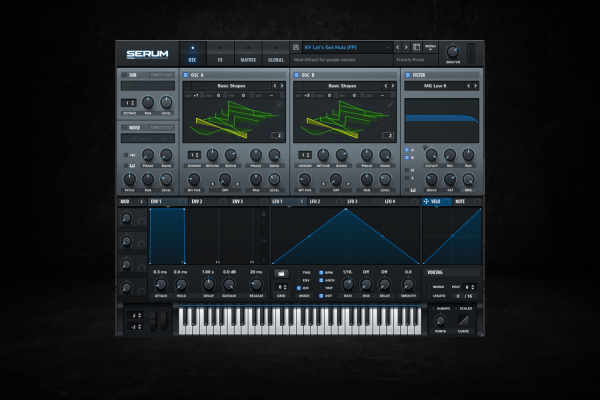
Task: Open OSC A Basic Shapes wavetable menu
Action: click(x=235, y=86)
